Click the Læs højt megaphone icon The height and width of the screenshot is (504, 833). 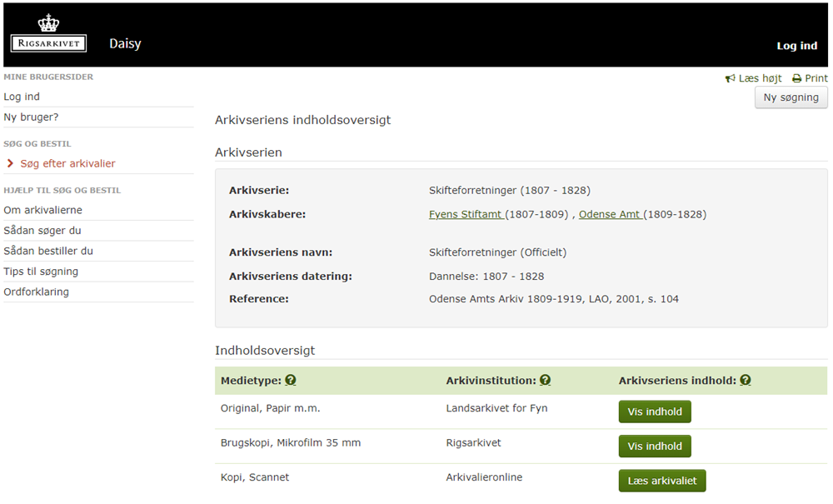[x=731, y=78]
